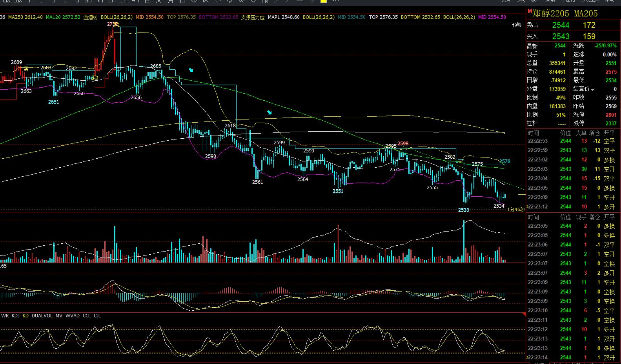The width and height of the screenshot is (621, 364).
Task: Select the tick row timed 22:23:11
Action: click(573, 320)
